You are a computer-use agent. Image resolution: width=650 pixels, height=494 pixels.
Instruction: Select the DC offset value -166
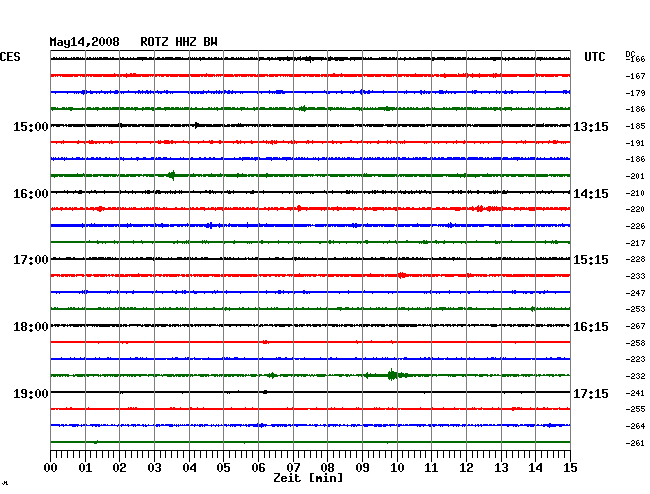click(635, 59)
